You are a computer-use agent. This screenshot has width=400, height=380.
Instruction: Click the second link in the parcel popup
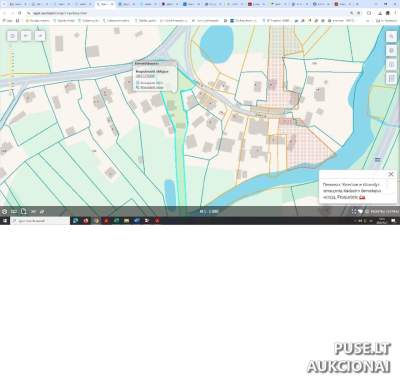(151, 87)
